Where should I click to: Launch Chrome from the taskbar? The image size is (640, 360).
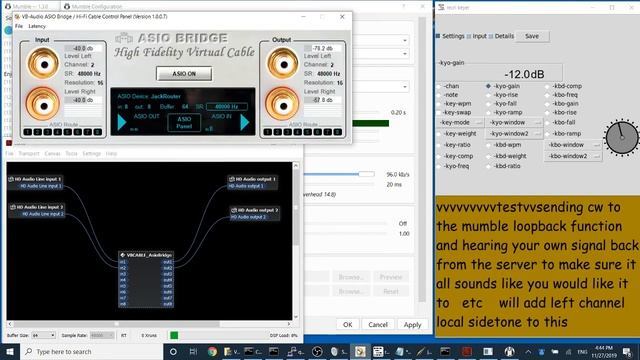[x=212, y=351]
